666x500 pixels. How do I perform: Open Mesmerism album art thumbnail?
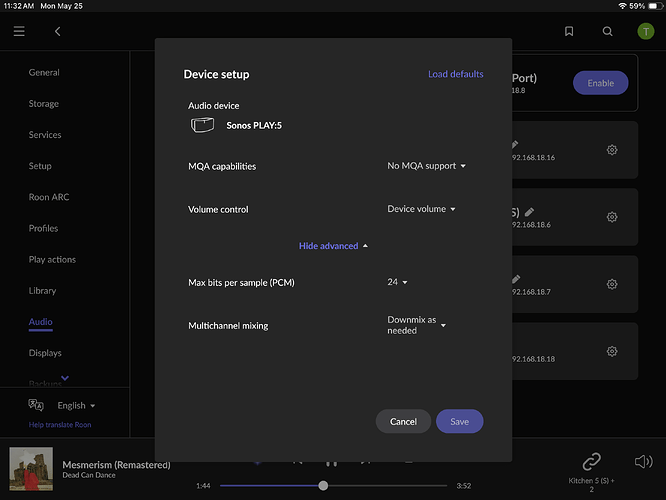(x=31, y=469)
